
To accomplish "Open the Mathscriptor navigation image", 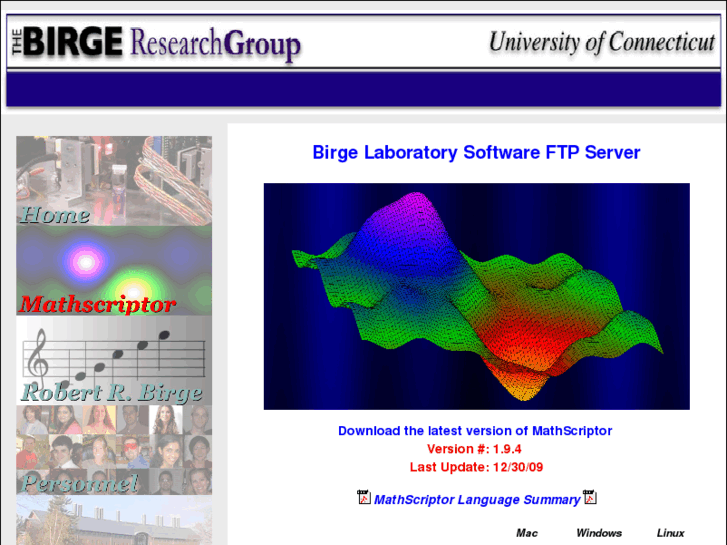I will tap(114, 270).
